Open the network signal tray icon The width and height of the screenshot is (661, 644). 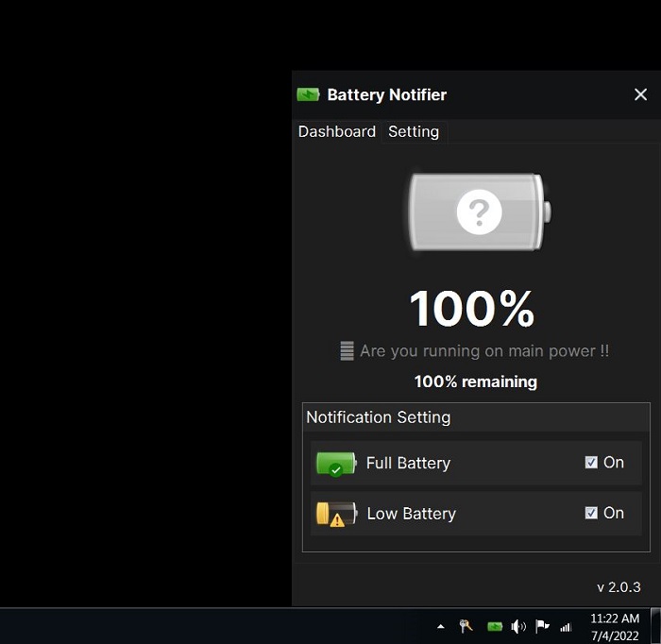(x=566, y=628)
